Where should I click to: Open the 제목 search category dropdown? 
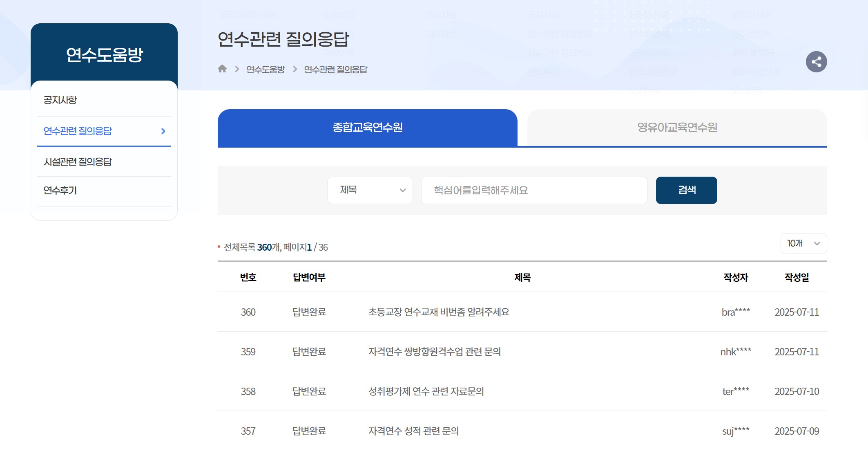(x=370, y=190)
